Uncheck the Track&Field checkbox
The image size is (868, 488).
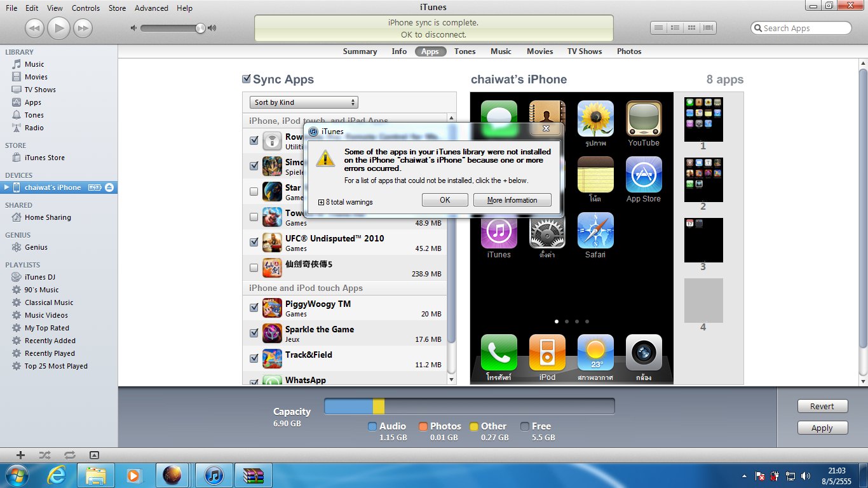pos(254,358)
